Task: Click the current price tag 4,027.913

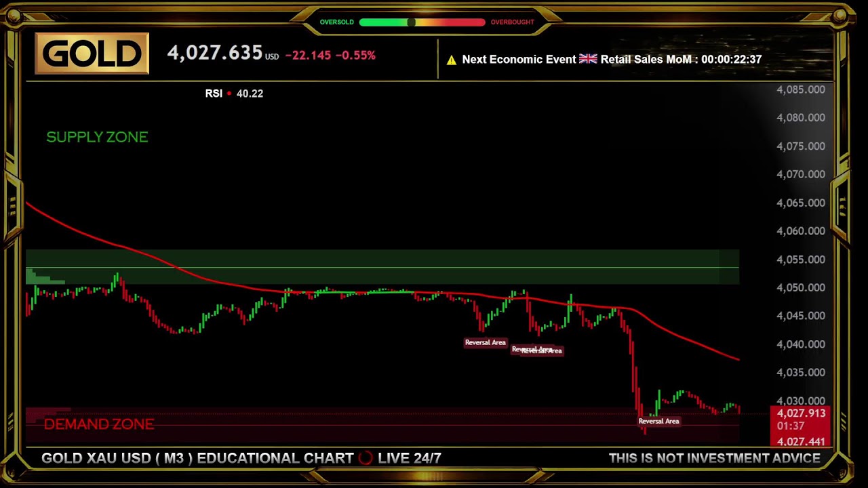Action: point(801,413)
